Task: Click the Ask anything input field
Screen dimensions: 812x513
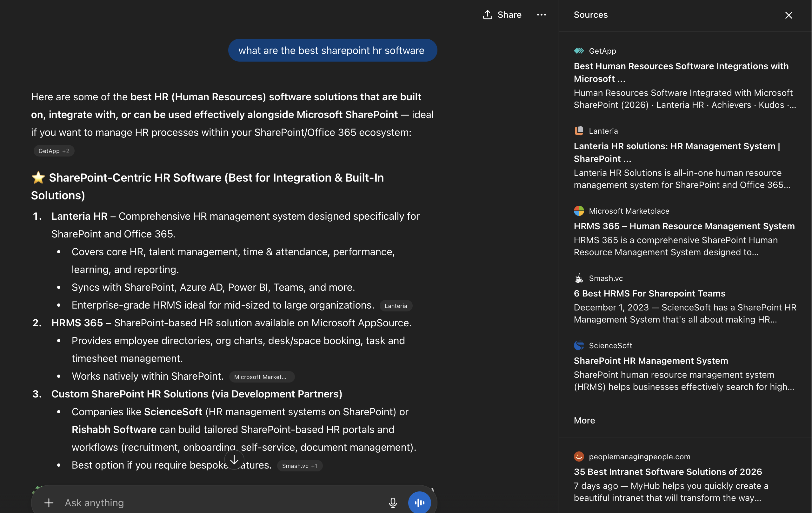Action: point(202,503)
